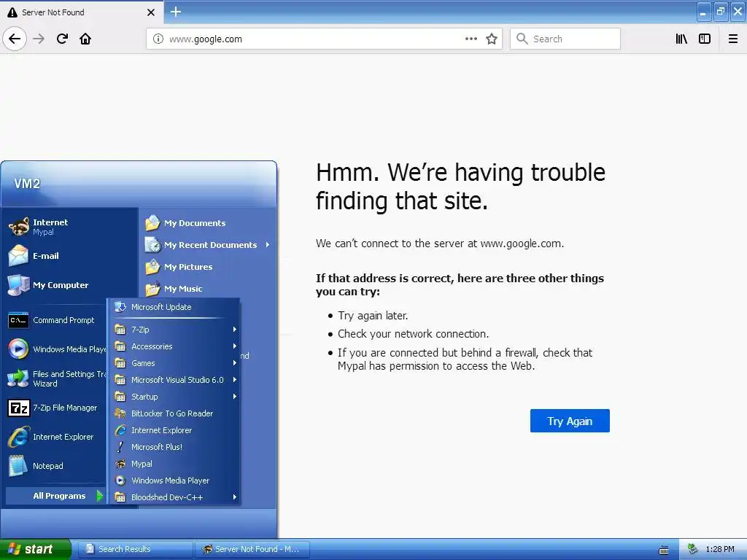Launch BitLocker To Go Reader
The width and height of the screenshot is (747, 560).
pyautogui.click(x=174, y=413)
